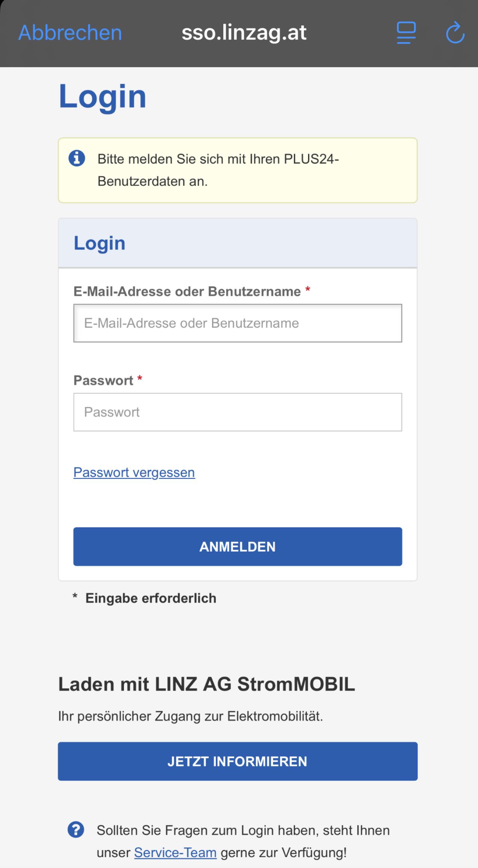
Task: Click the Login panel header
Action: (x=99, y=243)
